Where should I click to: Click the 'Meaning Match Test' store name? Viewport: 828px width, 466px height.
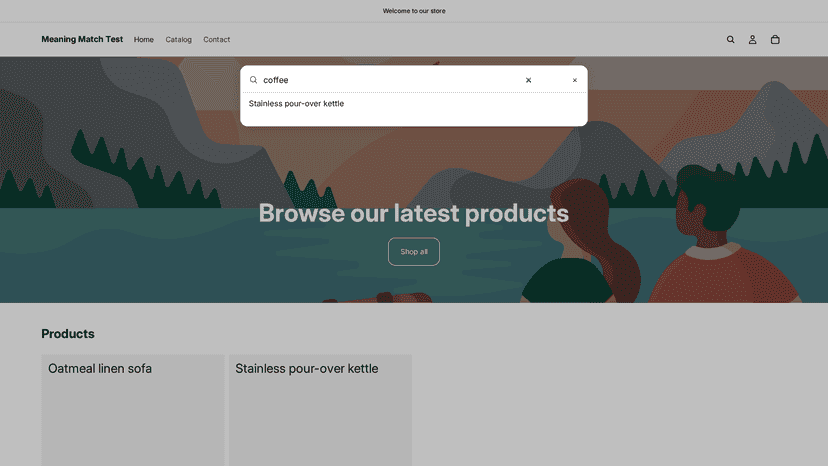click(82, 39)
